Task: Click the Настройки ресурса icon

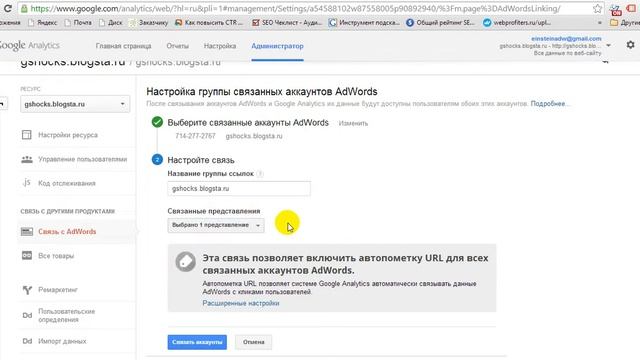Action: [27, 135]
